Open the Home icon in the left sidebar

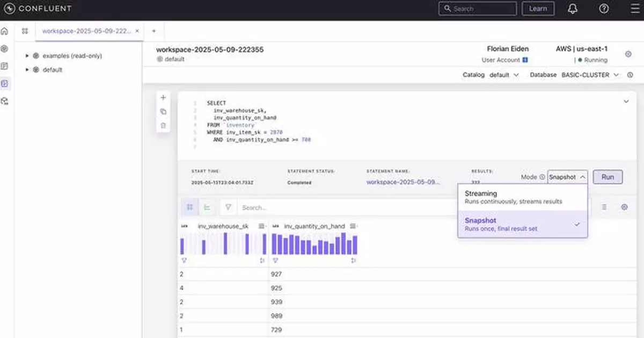5,31
